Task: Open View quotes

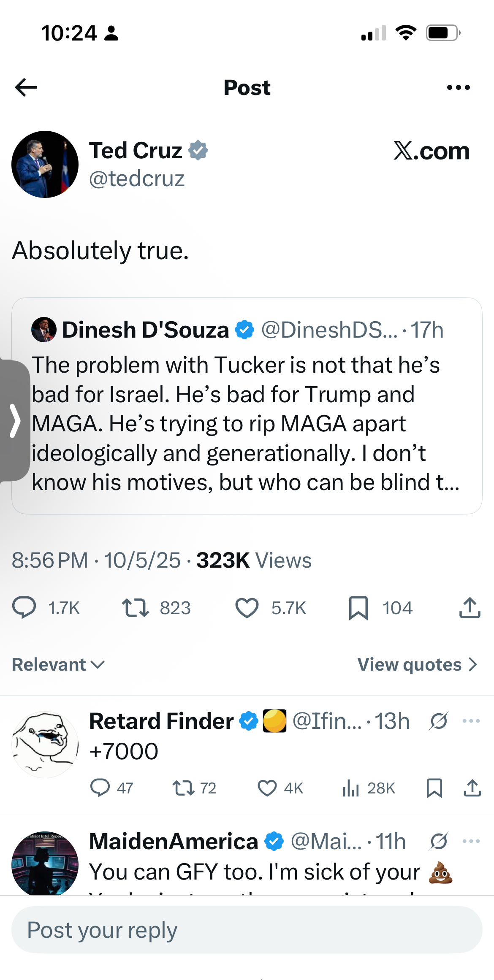Action: 417,665
